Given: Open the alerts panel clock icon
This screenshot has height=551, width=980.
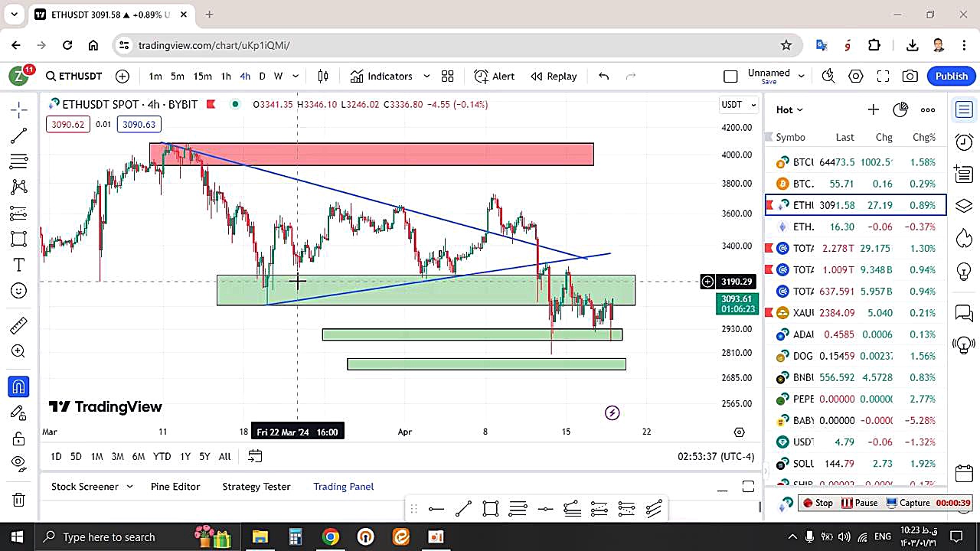Looking at the screenshot, I should (x=964, y=142).
